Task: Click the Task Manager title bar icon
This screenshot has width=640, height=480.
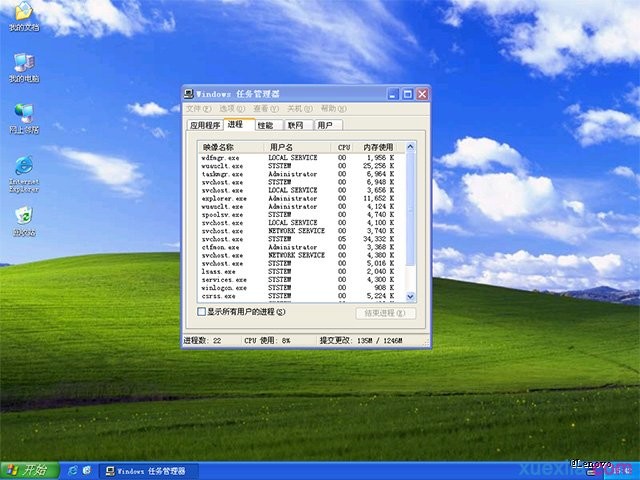Action: pyautogui.click(x=189, y=94)
